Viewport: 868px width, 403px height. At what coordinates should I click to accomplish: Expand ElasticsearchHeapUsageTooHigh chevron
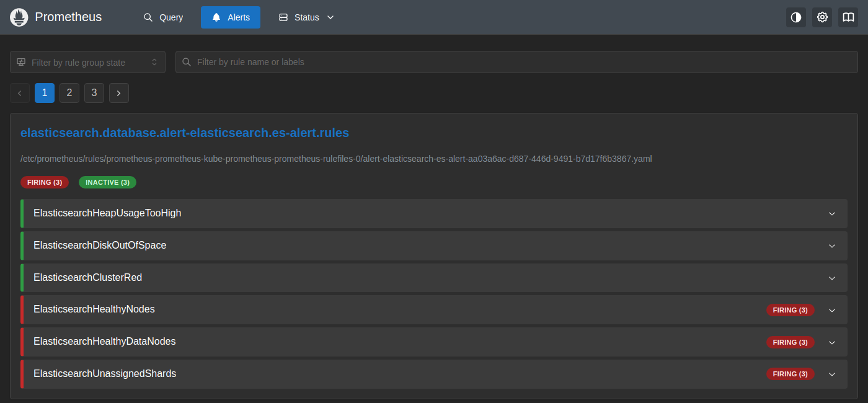click(x=832, y=213)
